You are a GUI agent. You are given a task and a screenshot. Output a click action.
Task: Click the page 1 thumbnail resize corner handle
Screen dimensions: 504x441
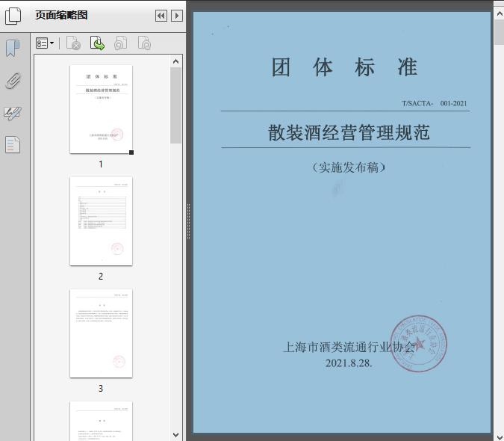(x=131, y=152)
